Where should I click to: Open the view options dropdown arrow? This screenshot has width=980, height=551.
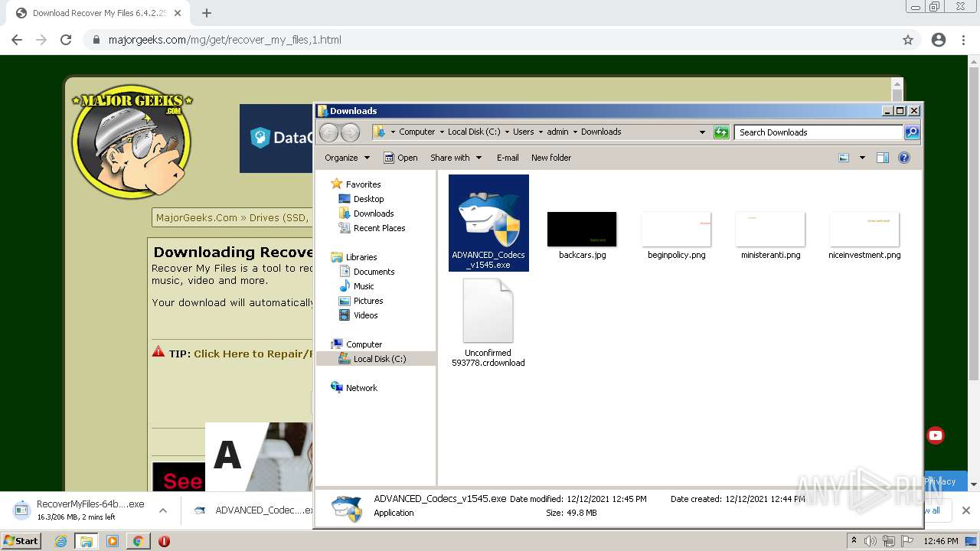[x=862, y=158]
